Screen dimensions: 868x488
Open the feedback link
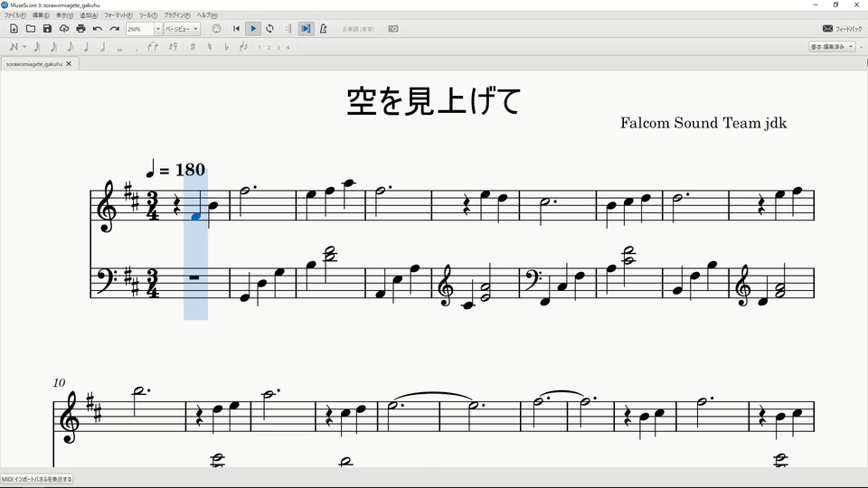[842, 29]
